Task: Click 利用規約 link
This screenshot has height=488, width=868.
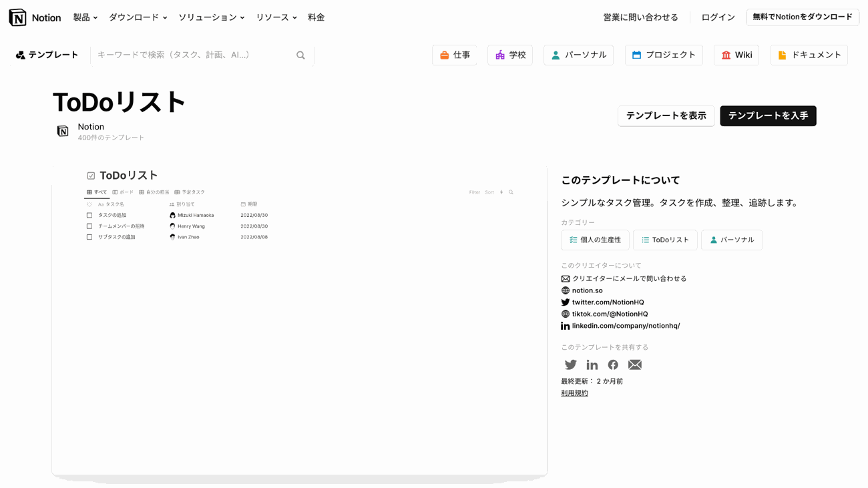Action: 574,393
